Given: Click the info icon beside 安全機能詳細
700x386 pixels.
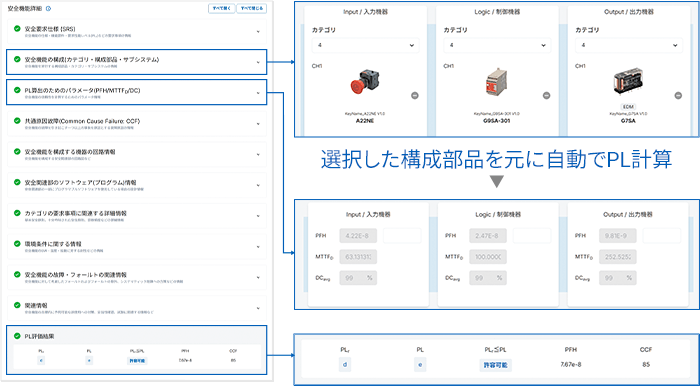Looking at the screenshot, I should (48, 8).
